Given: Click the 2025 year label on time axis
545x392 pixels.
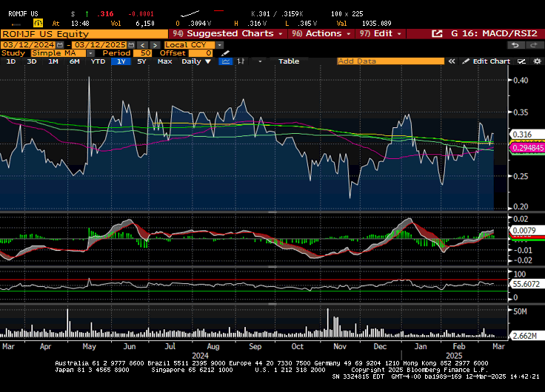Looking at the screenshot, I should (x=454, y=356).
